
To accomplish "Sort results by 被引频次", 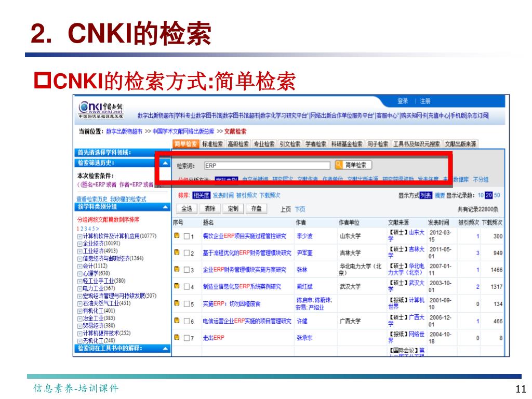I will (247, 195).
